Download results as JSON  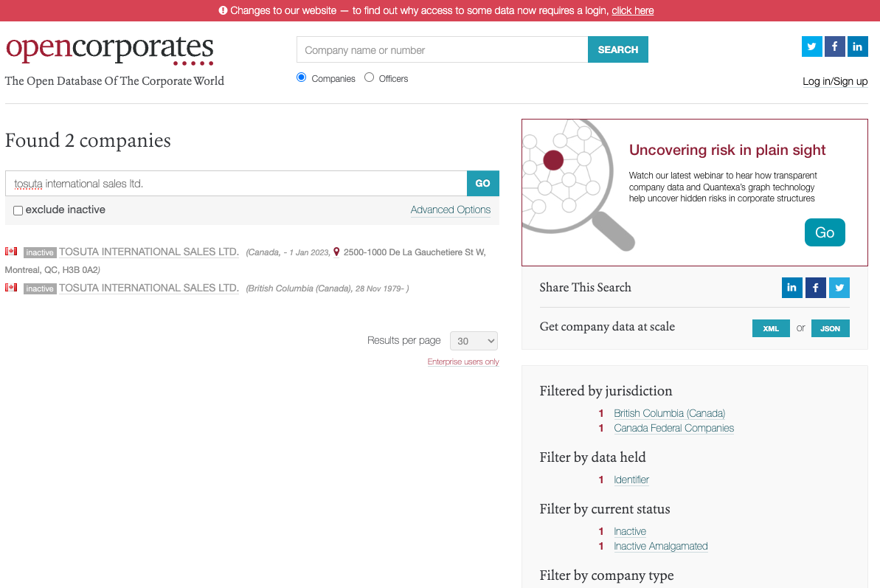pos(830,328)
